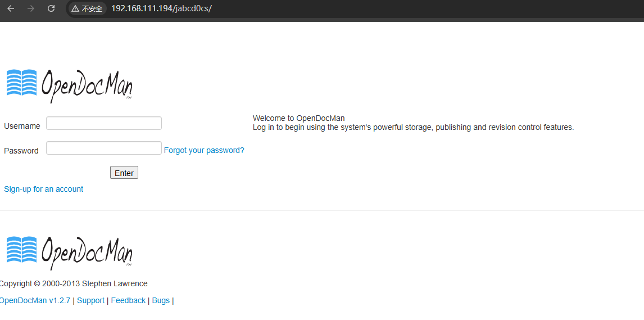The width and height of the screenshot is (644, 320).
Task: Visit the Support link in the footer
Action: [90, 300]
